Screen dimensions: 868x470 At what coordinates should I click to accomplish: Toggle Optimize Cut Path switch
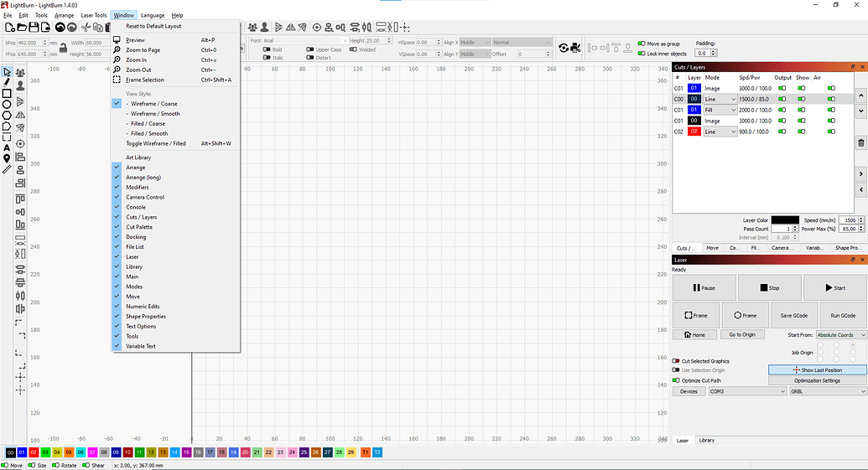coord(676,380)
